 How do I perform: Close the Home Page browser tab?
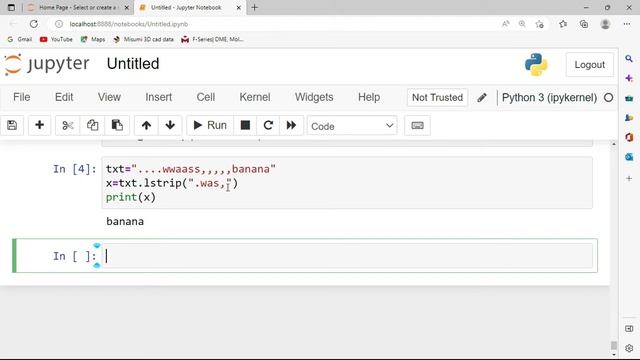point(127,8)
